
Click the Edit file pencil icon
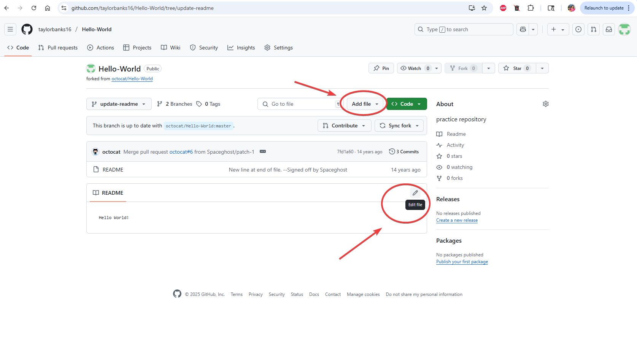pos(415,193)
